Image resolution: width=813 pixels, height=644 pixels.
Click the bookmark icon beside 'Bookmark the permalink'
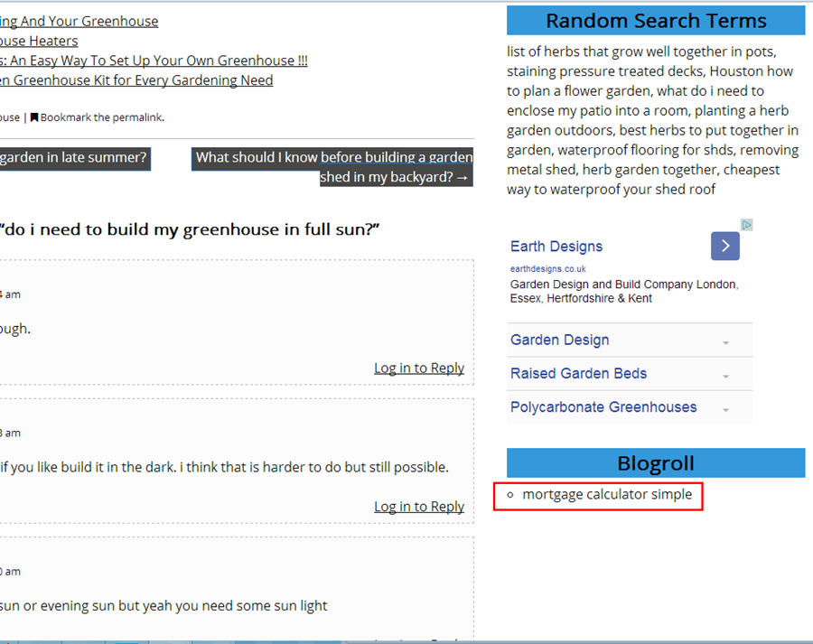[34, 117]
